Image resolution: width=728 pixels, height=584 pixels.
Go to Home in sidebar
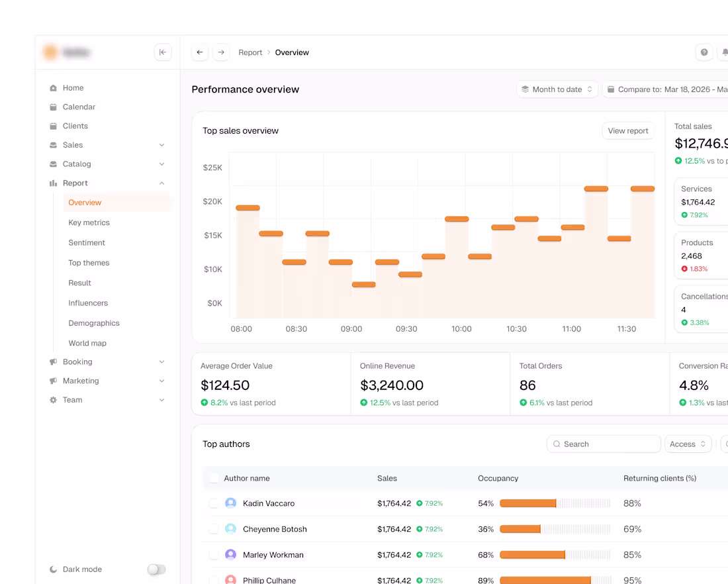click(73, 88)
